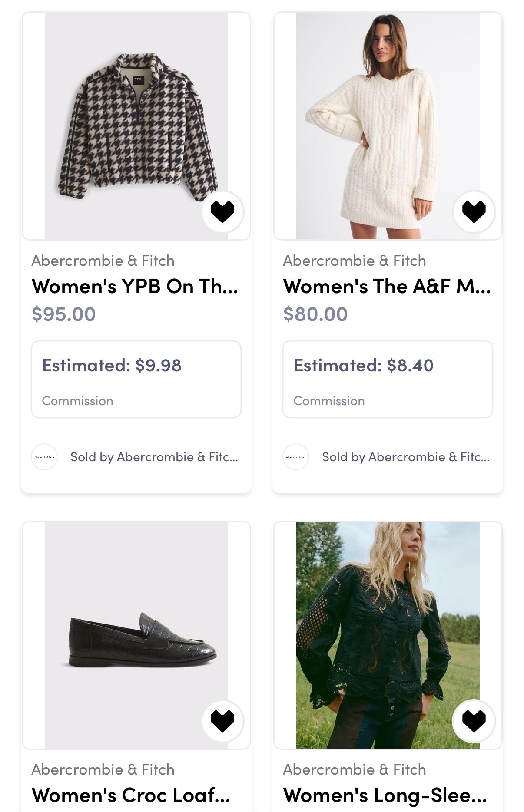Open "Women's Croc Loaf..." product title

click(x=131, y=795)
